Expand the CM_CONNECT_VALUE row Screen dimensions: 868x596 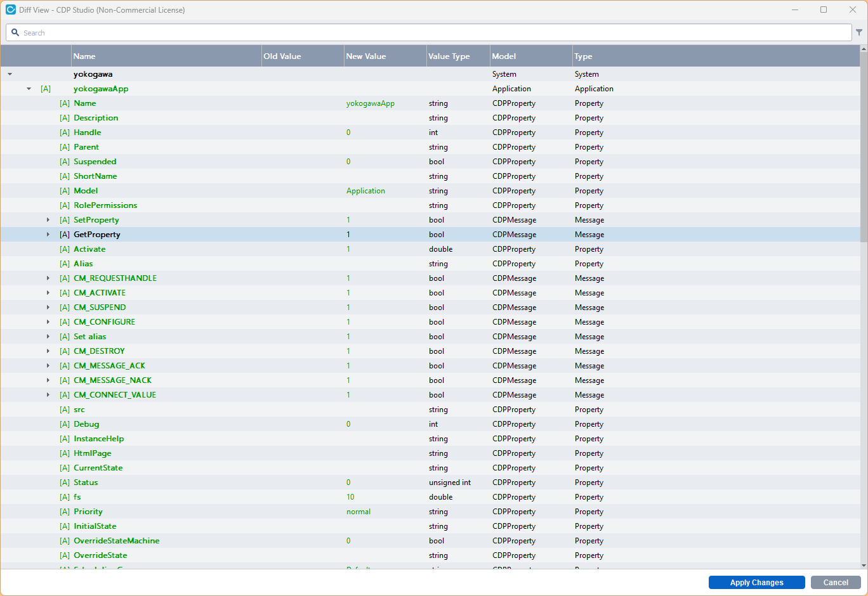click(x=48, y=395)
